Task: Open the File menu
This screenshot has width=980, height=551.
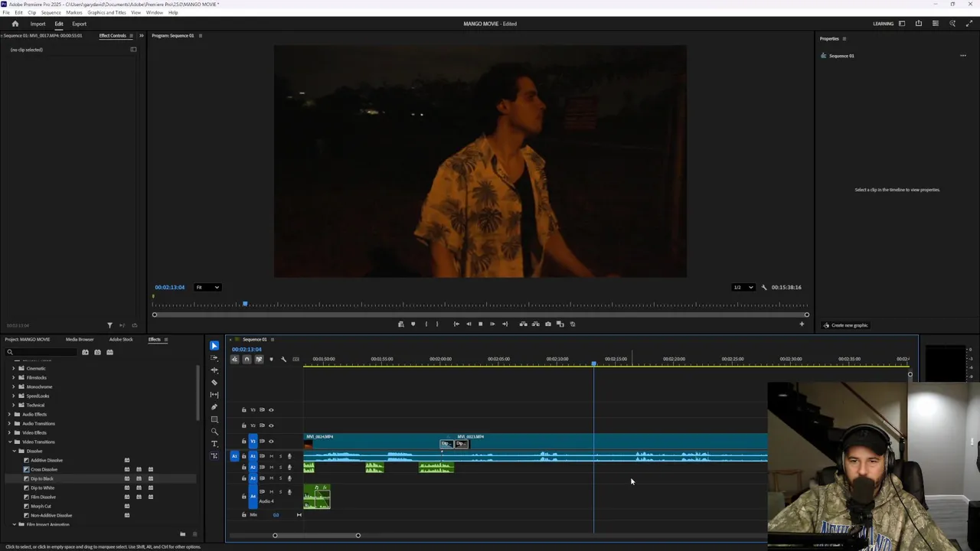Action: (x=6, y=12)
